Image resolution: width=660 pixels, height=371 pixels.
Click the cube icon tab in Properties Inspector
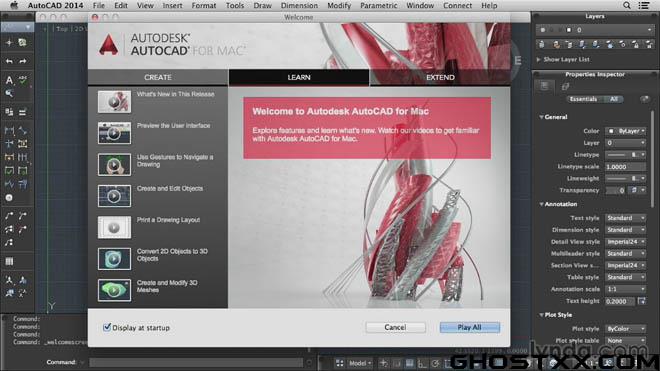[565, 86]
